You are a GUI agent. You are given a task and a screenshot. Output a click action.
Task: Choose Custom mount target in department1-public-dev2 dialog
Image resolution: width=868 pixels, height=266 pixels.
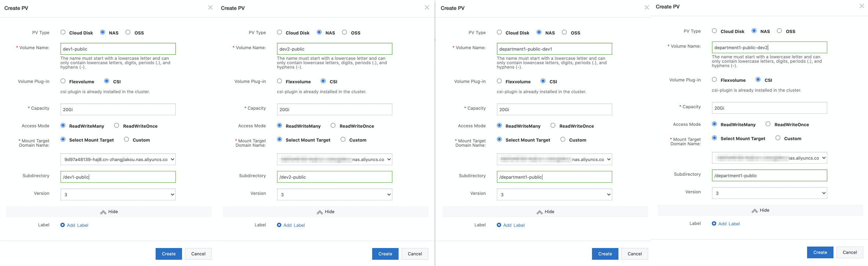pyautogui.click(x=778, y=138)
